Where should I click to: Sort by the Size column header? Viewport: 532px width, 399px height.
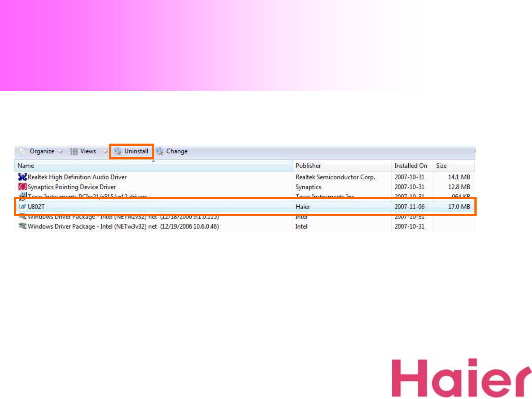coord(454,166)
